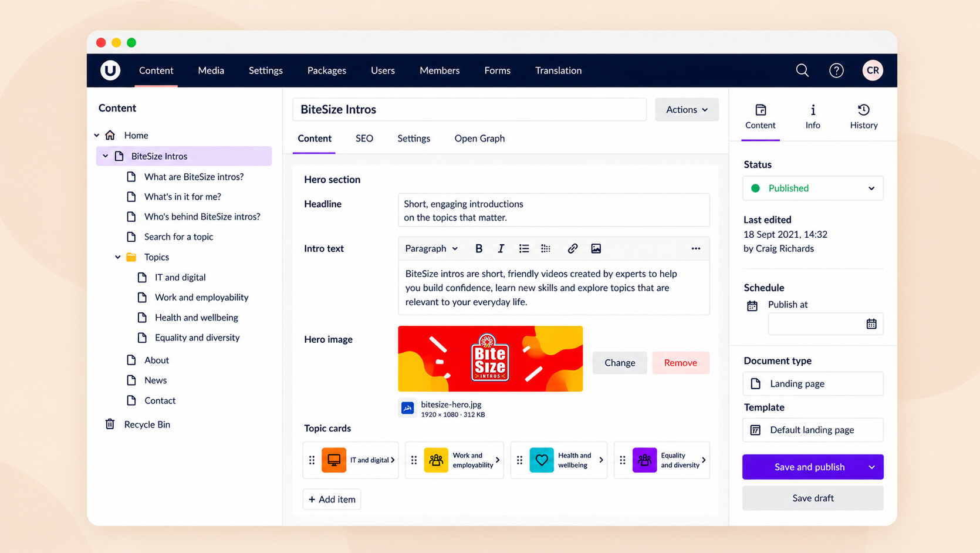Insert an image into Intro text
The height and width of the screenshot is (553, 980).
click(x=596, y=248)
